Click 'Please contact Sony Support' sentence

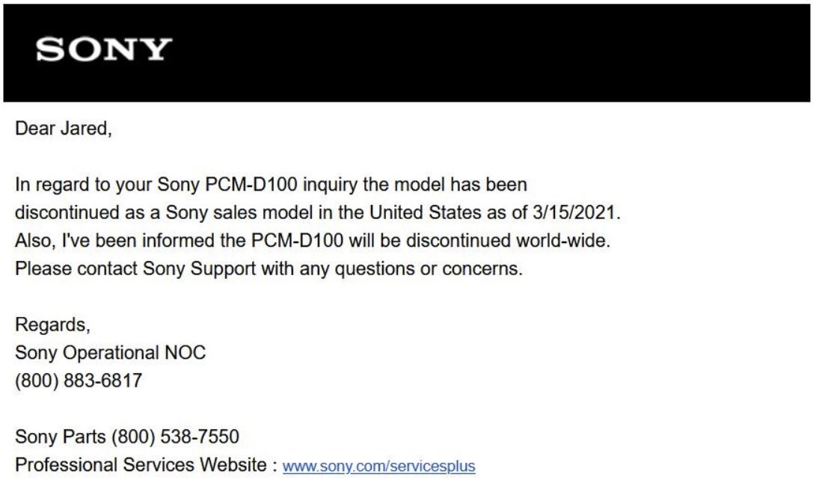tap(135, 269)
